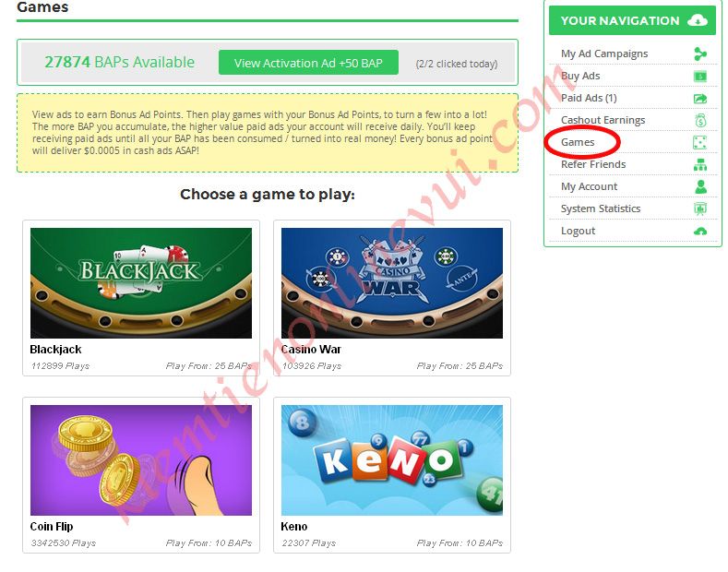Click the System Statistics chart icon
Image resolution: width=728 pixels, height=572 pixels.
point(700,209)
